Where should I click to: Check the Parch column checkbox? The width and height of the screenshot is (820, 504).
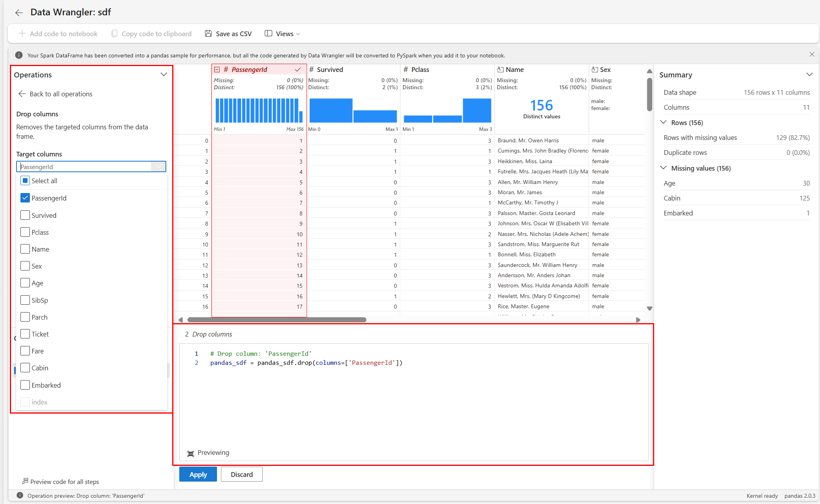(25, 317)
